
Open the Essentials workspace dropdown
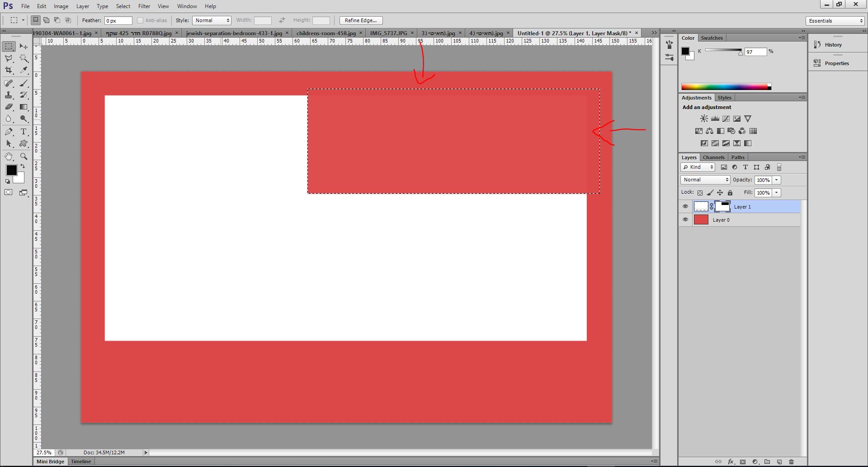point(835,21)
